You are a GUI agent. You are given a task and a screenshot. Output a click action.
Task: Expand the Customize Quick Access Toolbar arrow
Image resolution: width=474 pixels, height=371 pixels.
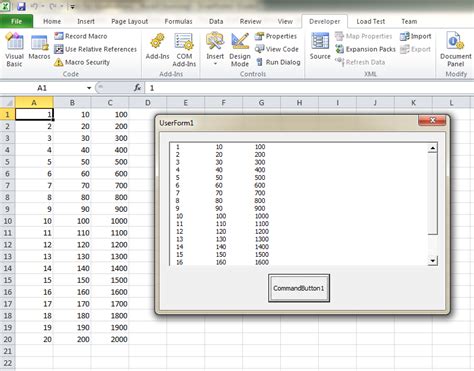pos(72,6)
